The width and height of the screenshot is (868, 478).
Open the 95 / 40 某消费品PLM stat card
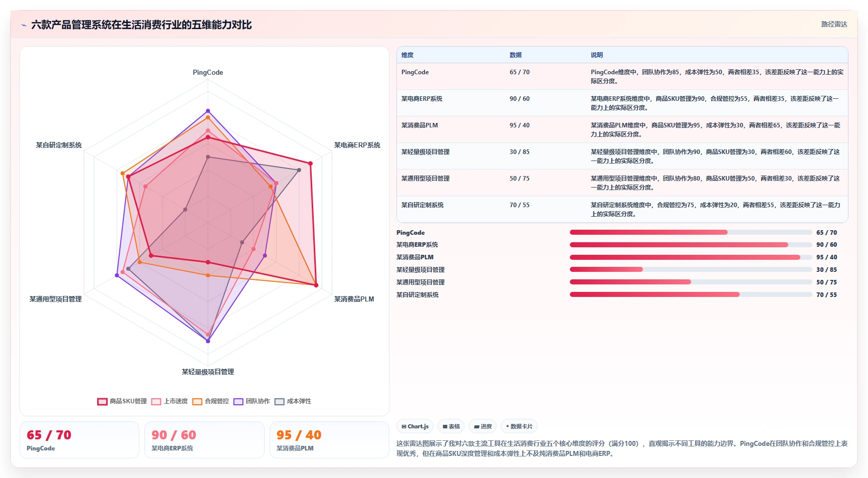329,440
